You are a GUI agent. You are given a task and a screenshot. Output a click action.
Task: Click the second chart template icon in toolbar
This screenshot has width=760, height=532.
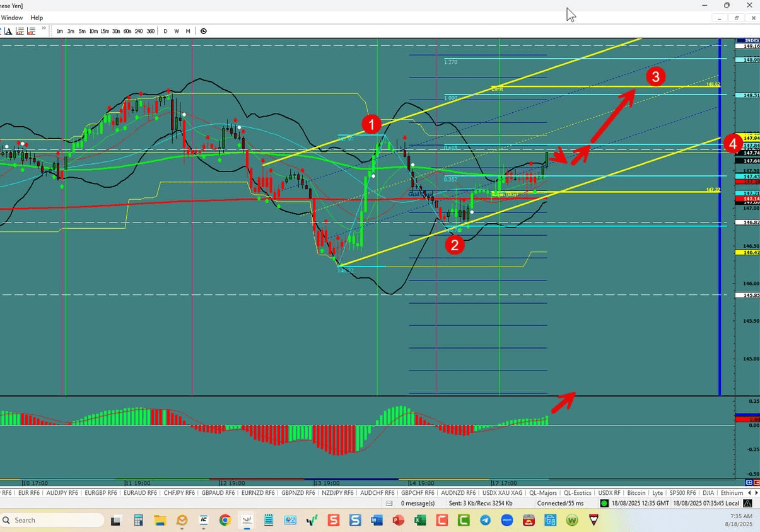pyautogui.click(x=31, y=30)
